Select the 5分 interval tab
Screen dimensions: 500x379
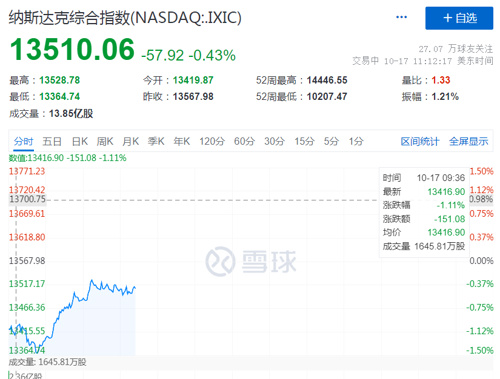pos(331,141)
